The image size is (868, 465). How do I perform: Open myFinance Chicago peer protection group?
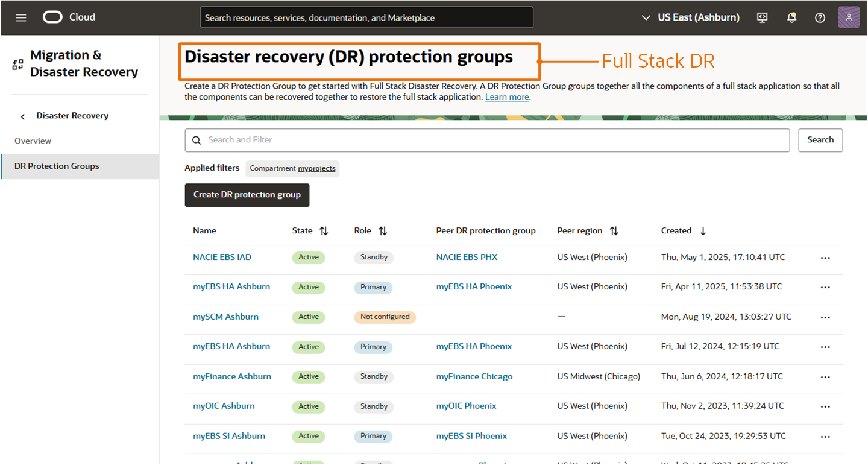(474, 376)
